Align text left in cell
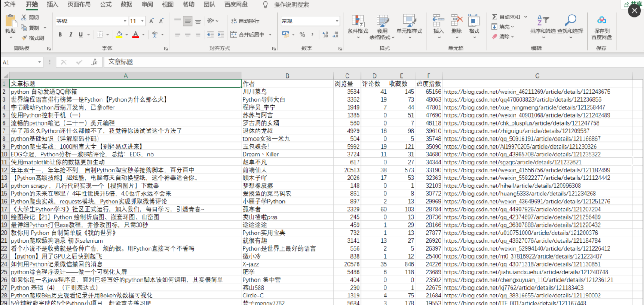The width and height of the screenshot is (644, 305). (177, 34)
